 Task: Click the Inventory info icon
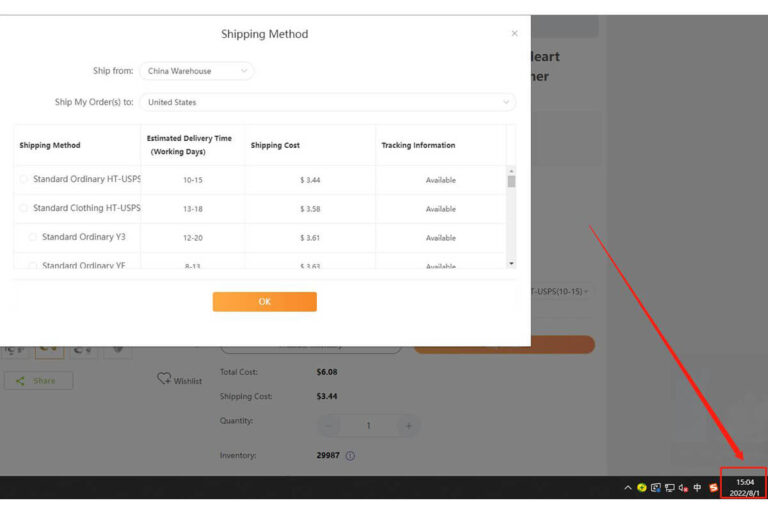click(350, 456)
